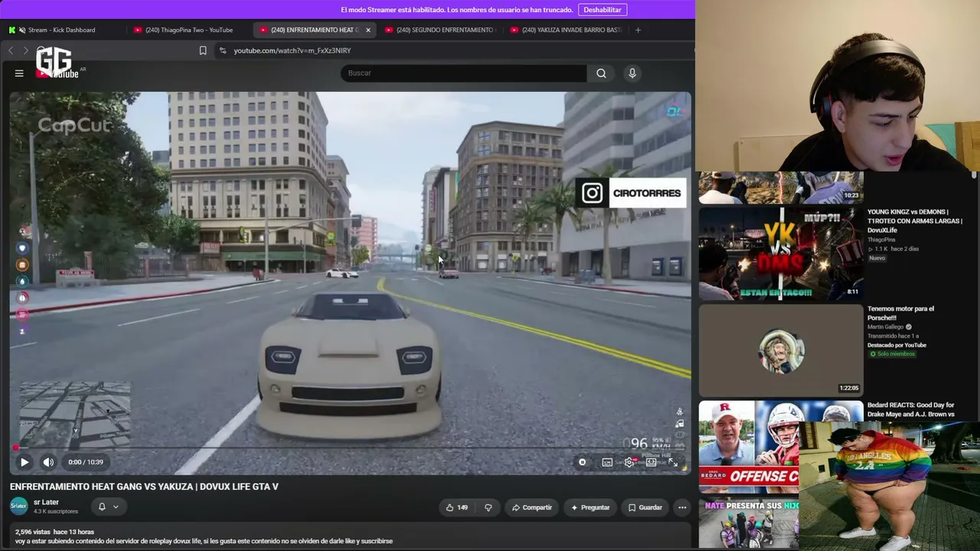
Task: Open the NATE PRESENTA SUS HIJOS thumbnail
Action: click(748, 523)
